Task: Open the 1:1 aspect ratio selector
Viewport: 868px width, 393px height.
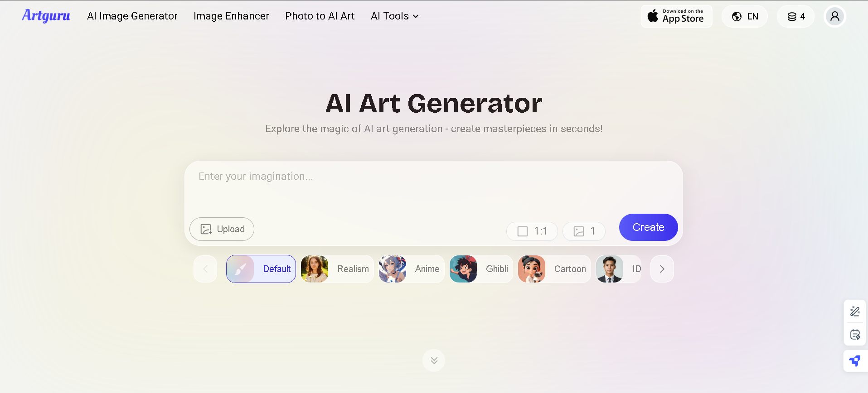Action: pyautogui.click(x=532, y=231)
